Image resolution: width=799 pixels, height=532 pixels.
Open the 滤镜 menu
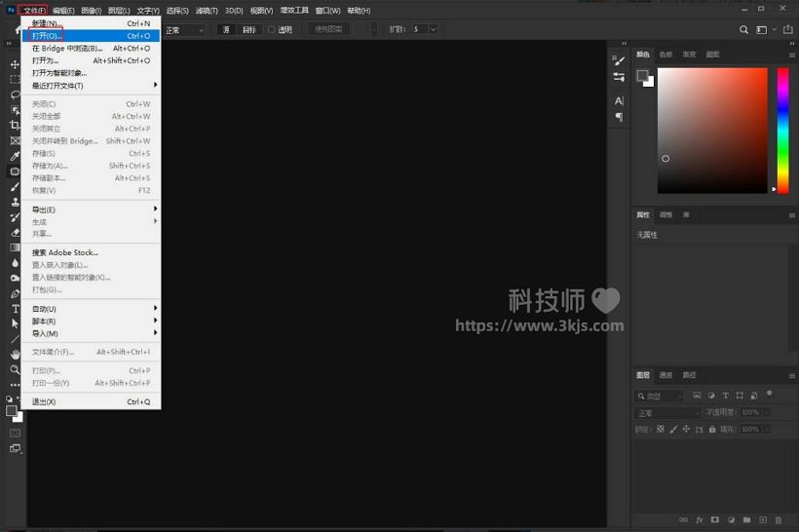207,10
